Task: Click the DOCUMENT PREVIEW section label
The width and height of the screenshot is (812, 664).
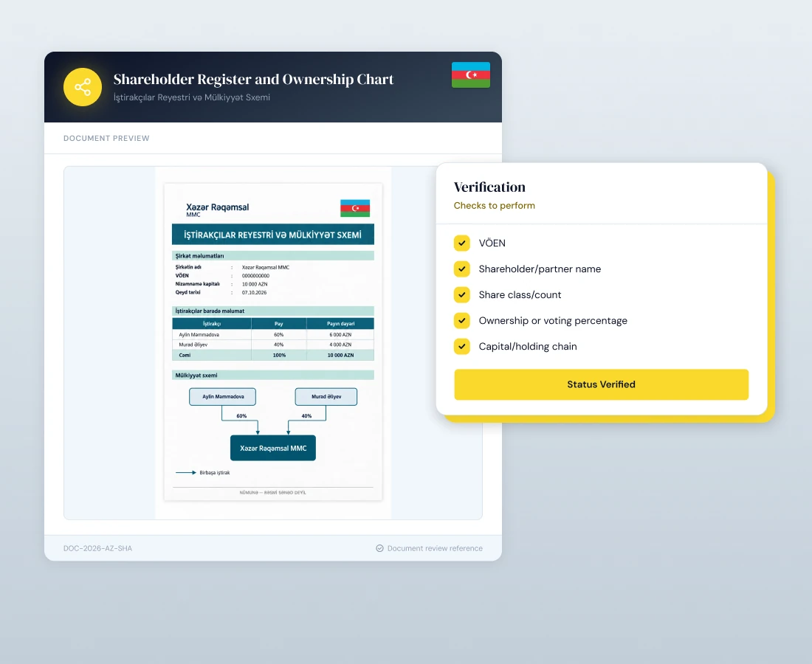Action: click(x=106, y=138)
